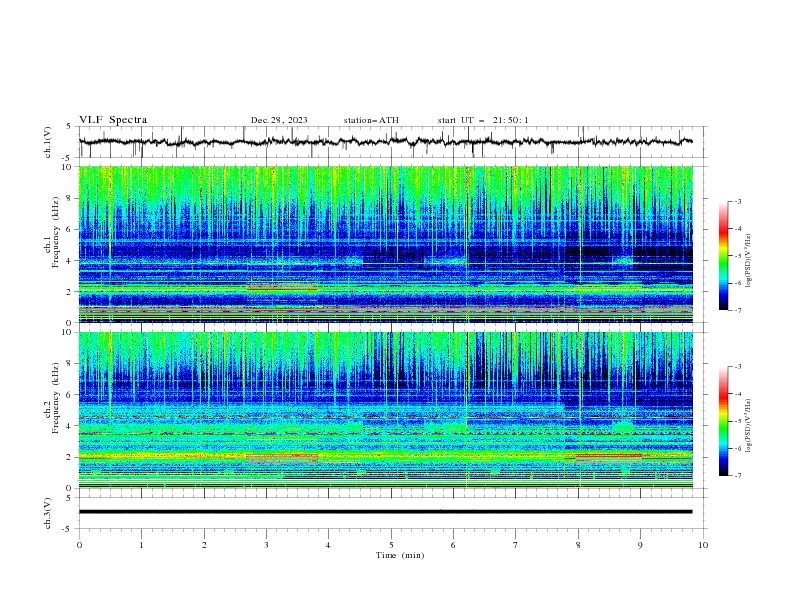Image resolution: width=792 pixels, height=612 pixels.
Task: Click the ch.1 voltage waveform trace
Action: [385, 142]
